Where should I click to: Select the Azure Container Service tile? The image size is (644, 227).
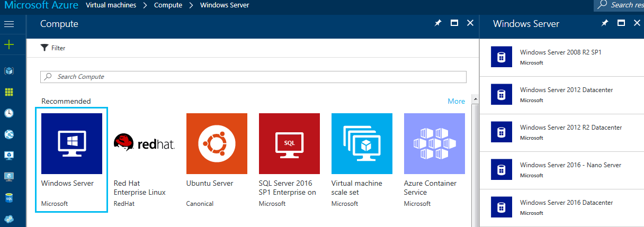[434, 160]
